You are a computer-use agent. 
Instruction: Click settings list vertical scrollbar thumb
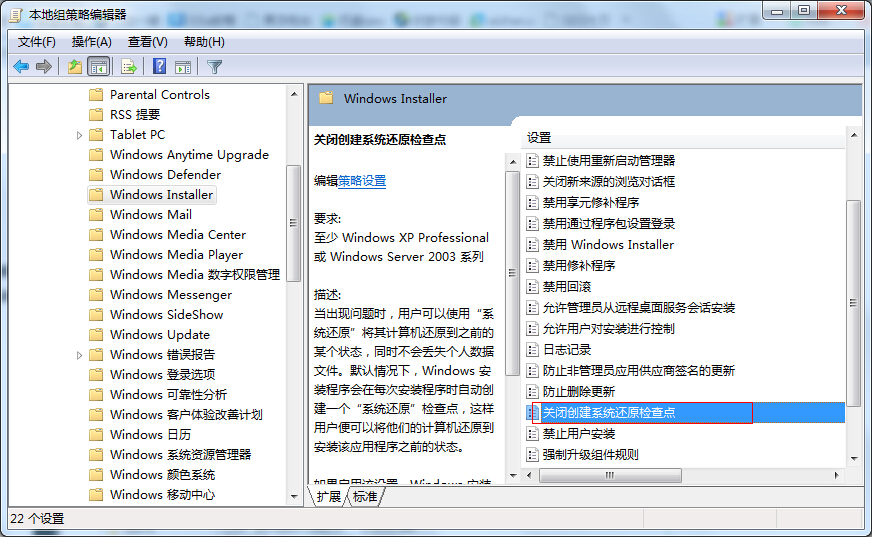(854, 302)
